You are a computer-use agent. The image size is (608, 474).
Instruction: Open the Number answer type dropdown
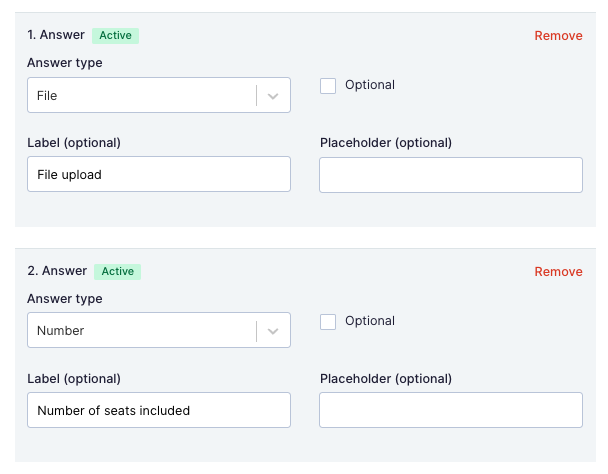click(x=159, y=330)
